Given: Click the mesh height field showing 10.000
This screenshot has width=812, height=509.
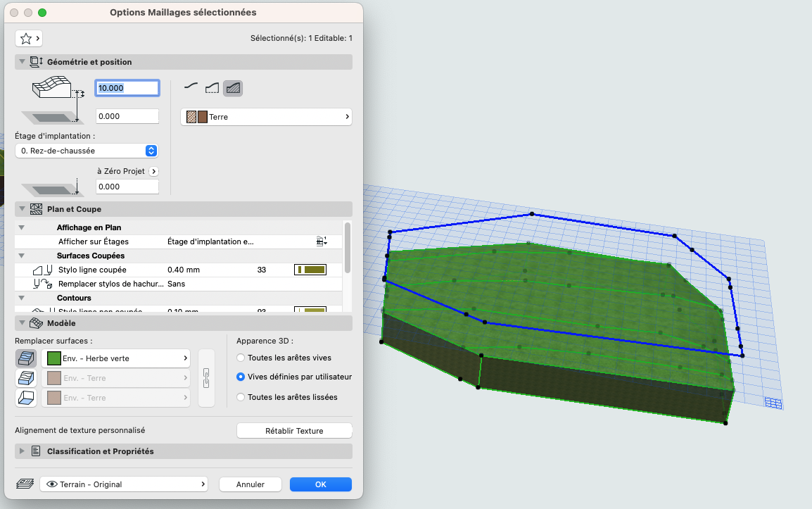Looking at the screenshot, I should (x=127, y=88).
